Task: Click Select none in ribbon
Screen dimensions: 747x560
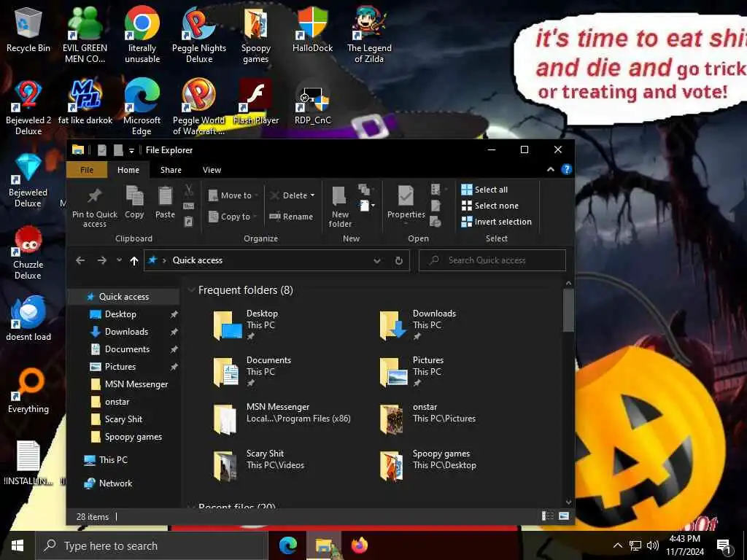Action: [x=489, y=206]
